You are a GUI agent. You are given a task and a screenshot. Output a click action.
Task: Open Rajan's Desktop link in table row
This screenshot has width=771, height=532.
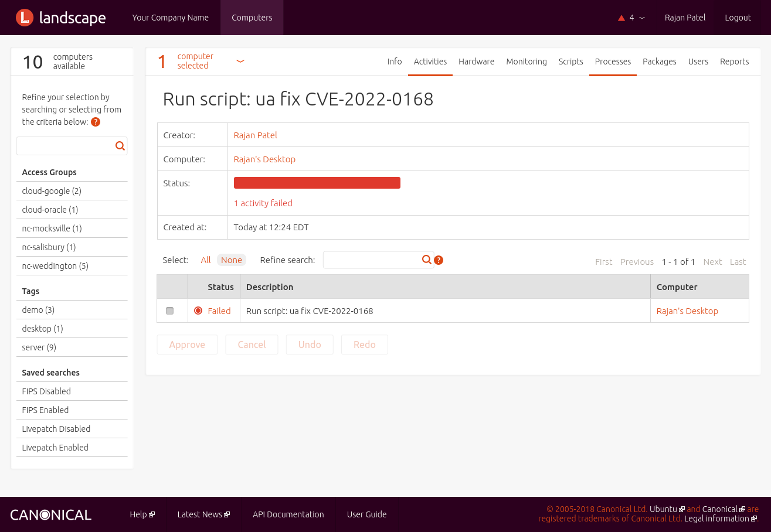click(x=687, y=311)
